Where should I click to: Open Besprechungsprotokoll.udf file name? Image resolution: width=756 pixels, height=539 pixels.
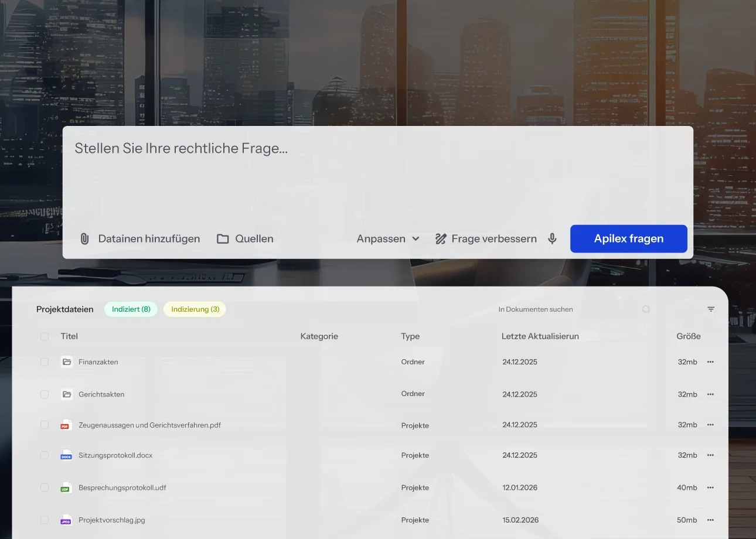[122, 487]
